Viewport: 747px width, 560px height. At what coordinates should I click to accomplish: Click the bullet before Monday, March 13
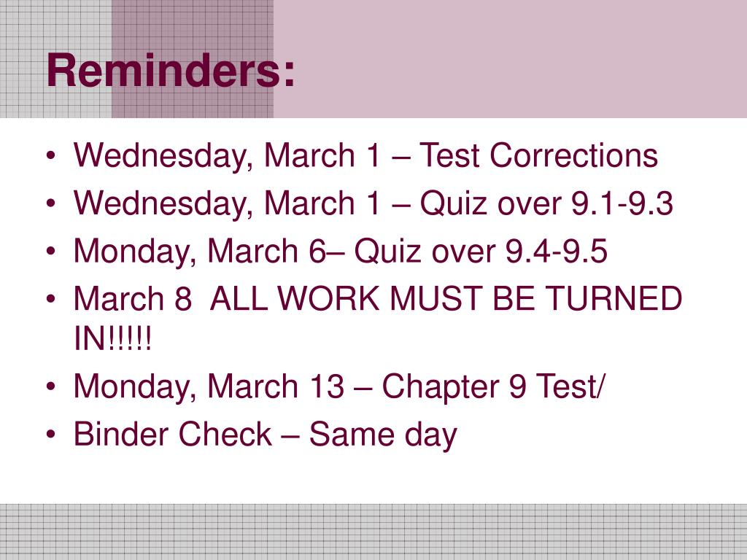click(x=52, y=386)
